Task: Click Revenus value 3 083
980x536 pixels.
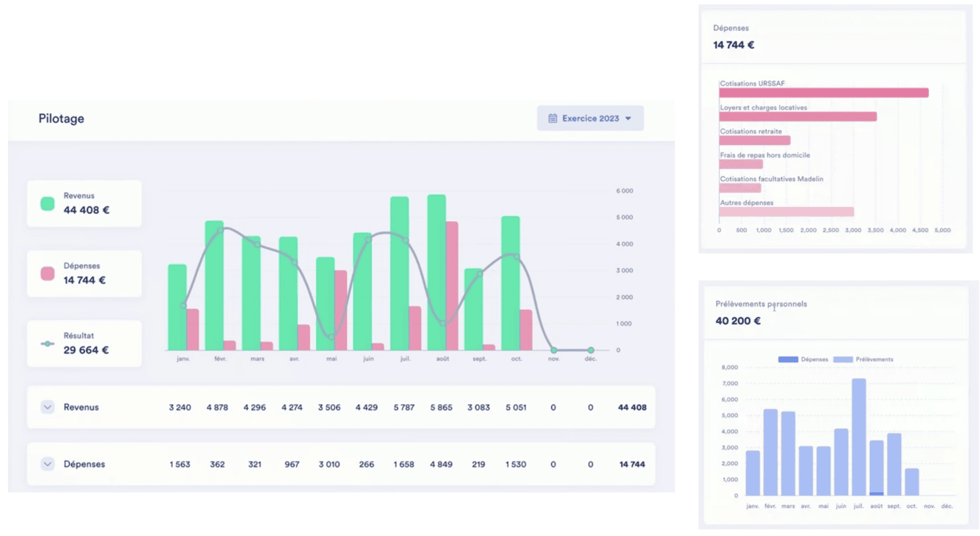Action: click(479, 407)
